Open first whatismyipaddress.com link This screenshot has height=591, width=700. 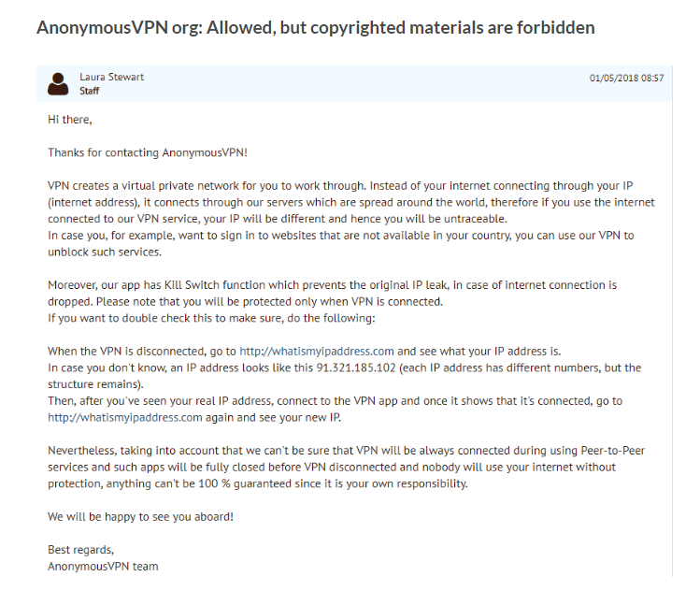317,351
